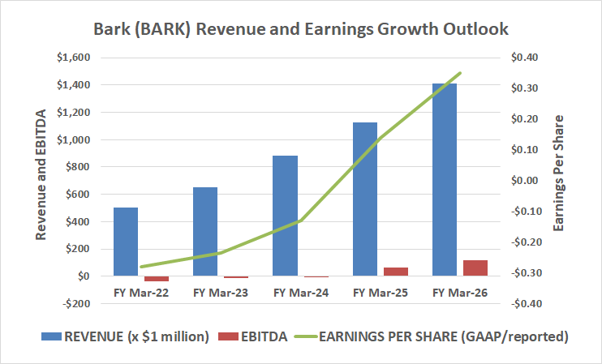Click the $0.00 label on the right axis
This screenshot has width=602, height=364.
click(525, 181)
